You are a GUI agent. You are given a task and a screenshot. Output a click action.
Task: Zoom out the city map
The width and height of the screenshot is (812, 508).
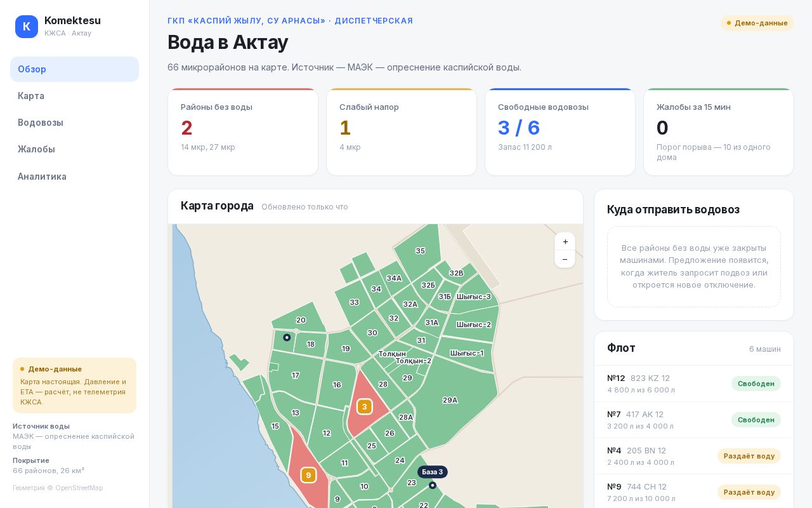coord(565,259)
